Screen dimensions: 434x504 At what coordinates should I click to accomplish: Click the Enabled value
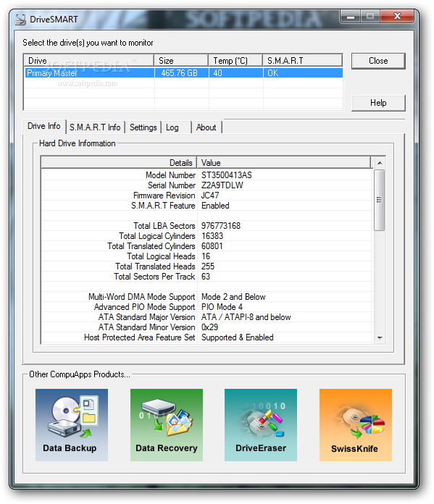[x=215, y=206]
